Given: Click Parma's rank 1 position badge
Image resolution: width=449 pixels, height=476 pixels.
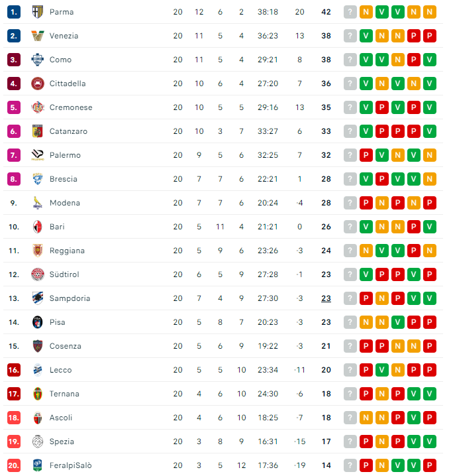Looking at the screenshot, I should coord(15,12).
